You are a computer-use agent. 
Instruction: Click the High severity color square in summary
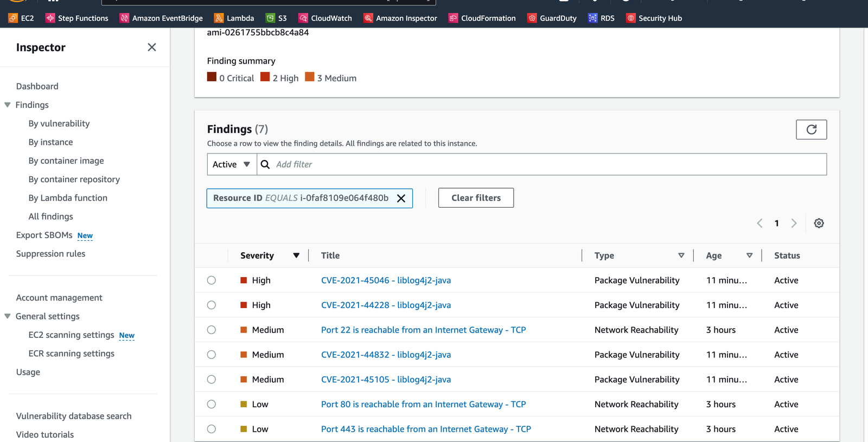(265, 76)
